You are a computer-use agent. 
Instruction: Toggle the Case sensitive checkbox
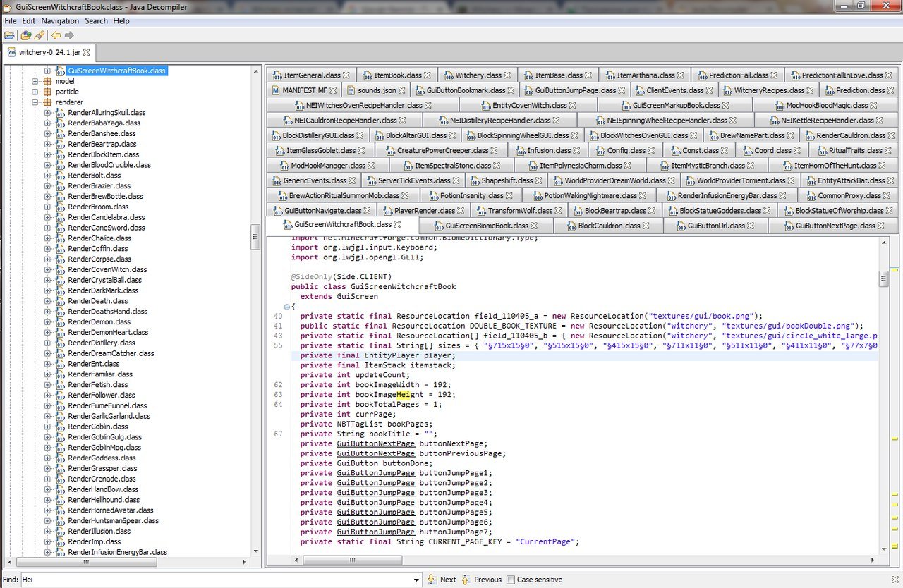[511, 580]
